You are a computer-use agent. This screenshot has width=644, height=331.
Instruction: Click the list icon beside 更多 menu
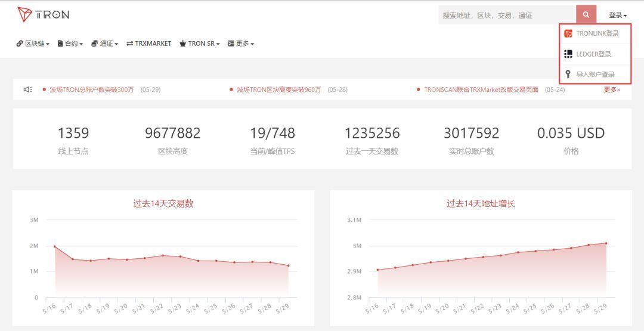click(231, 44)
